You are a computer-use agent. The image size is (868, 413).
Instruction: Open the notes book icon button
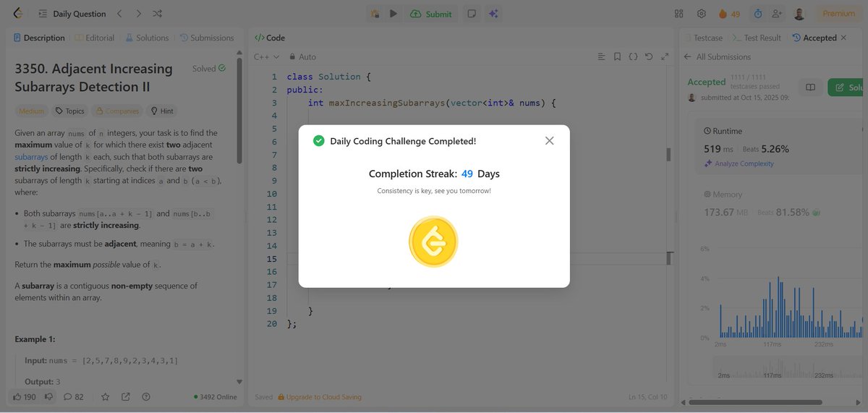tap(810, 88)
